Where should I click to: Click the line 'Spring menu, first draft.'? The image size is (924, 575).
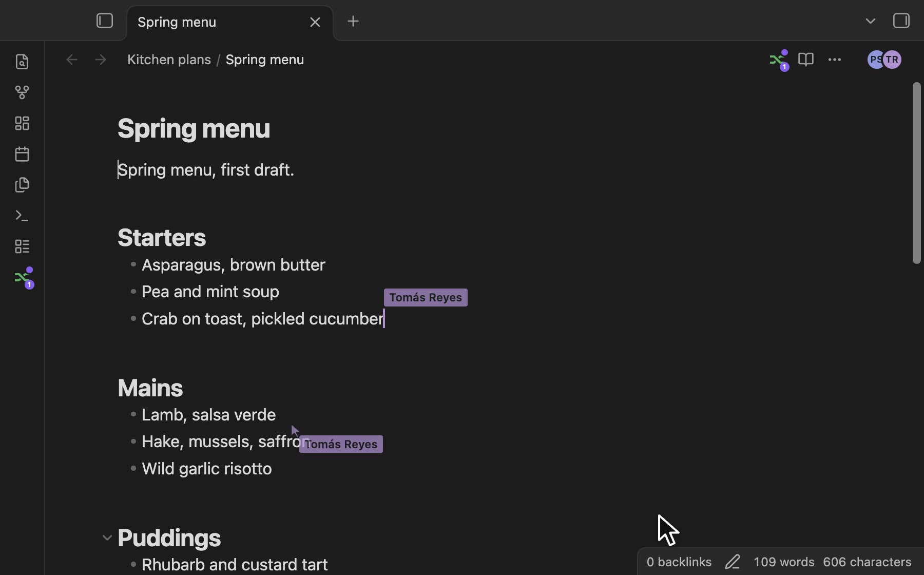tap(206, 170)
